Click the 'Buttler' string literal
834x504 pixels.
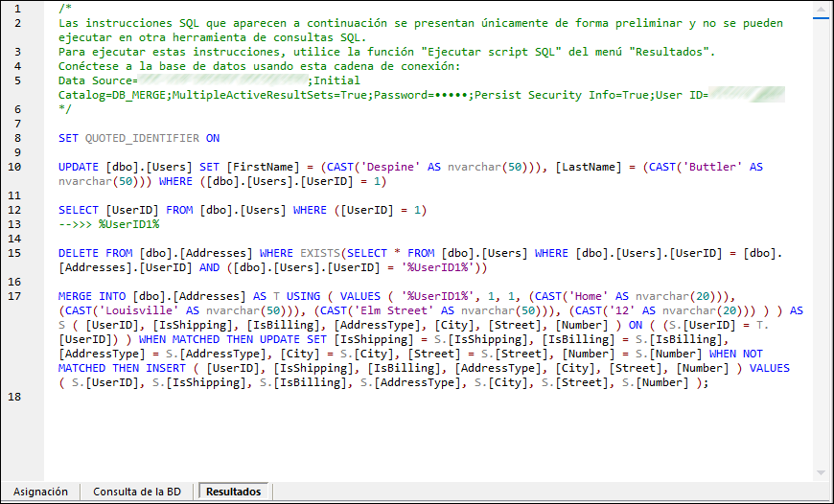pos(712,167)
